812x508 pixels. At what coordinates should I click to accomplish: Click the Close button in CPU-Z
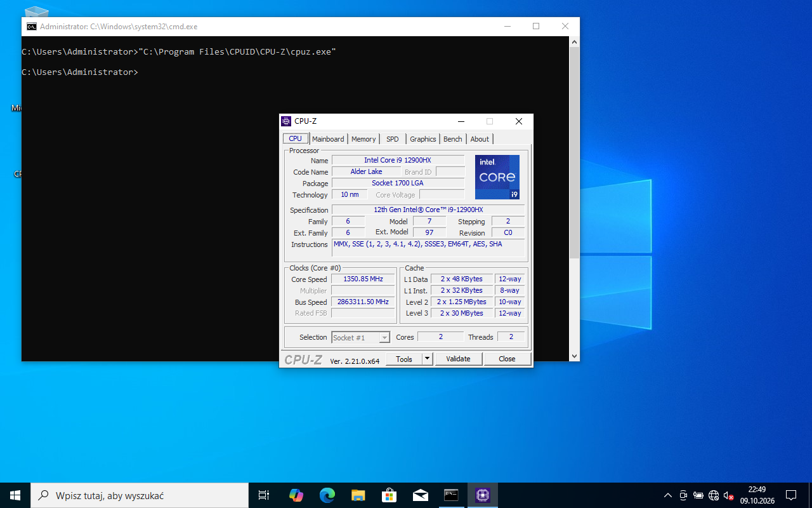pyautogui.click(x=507, y=359)
